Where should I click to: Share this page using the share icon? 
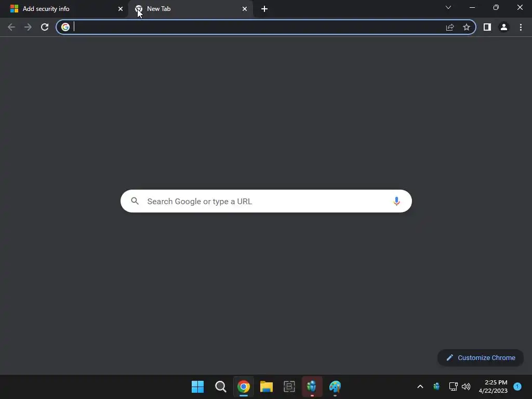coord(450,27)
